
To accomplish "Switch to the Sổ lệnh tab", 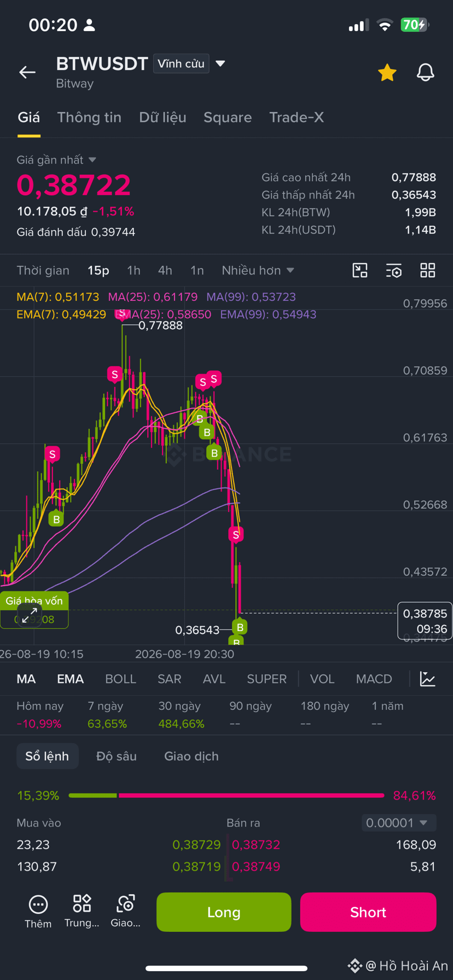I will pos(47,756).
